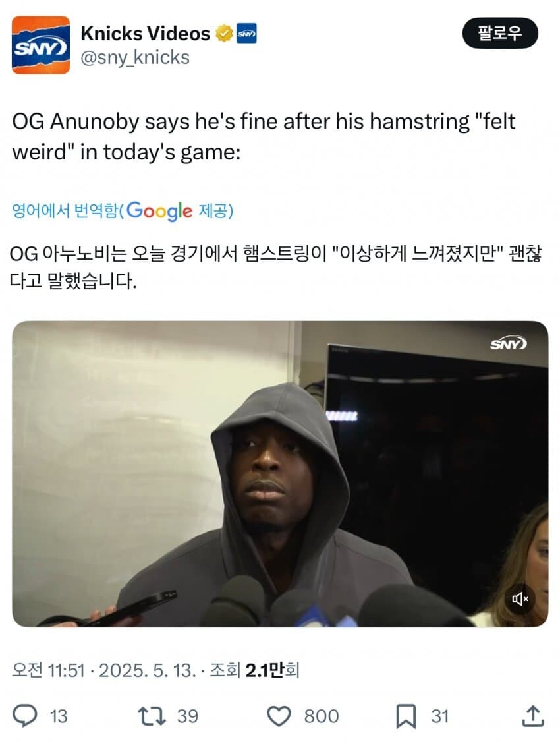Image resolution: width=560 pixels, height=754 pixels.
Task: Click the retweet arrows icon
Action: [152, 716]
